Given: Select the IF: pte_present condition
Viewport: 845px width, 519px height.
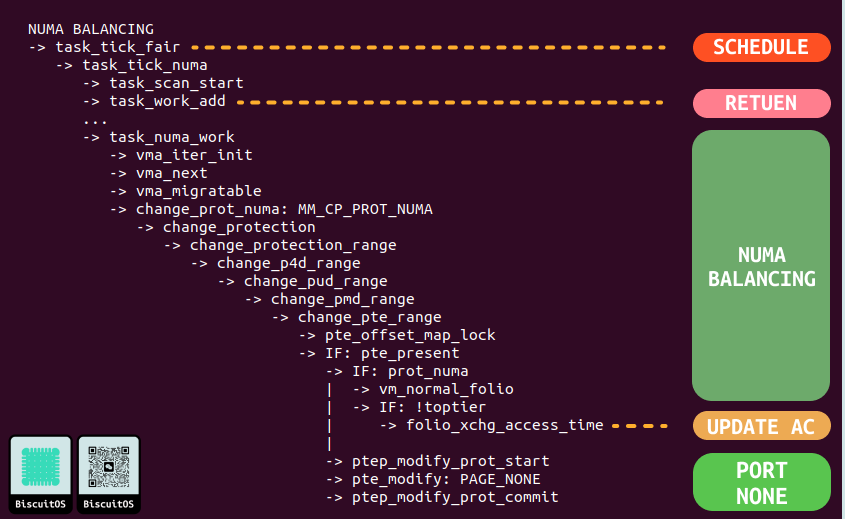Looking at the screenshot, I should [392, 353].
